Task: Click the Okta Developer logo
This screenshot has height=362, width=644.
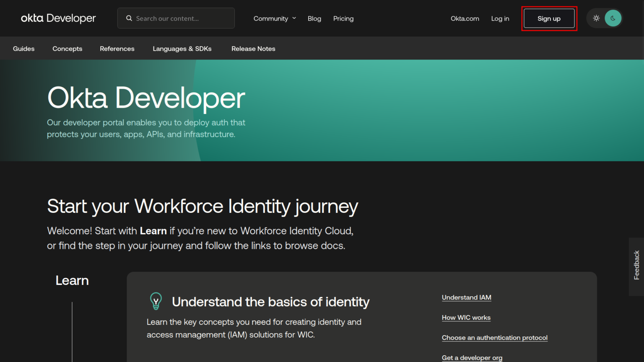Action: click(58, 18)
